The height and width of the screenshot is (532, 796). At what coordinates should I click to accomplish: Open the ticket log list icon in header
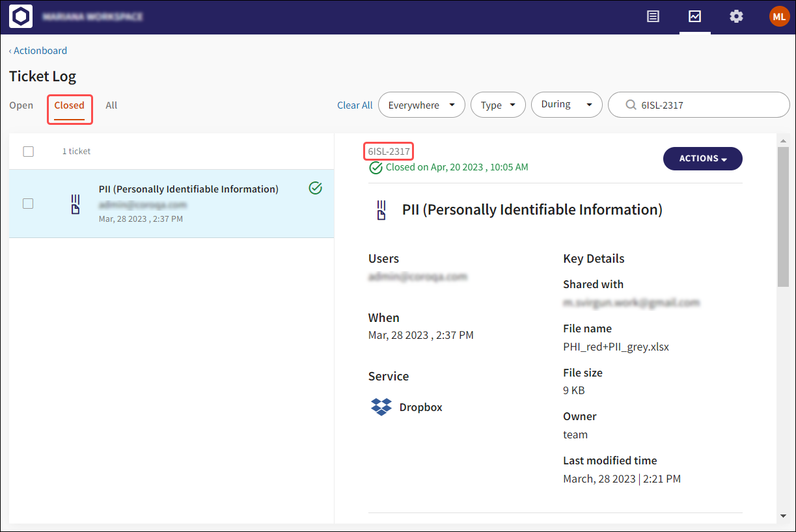653,17
